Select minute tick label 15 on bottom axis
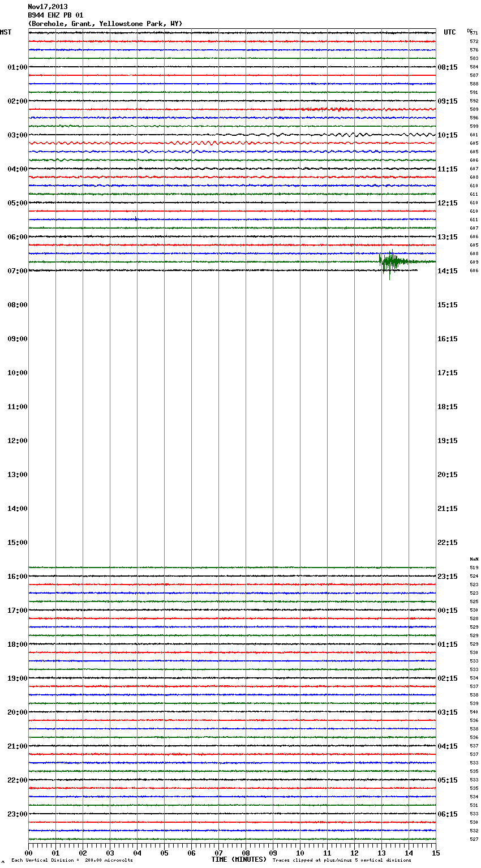 (436, 853)
